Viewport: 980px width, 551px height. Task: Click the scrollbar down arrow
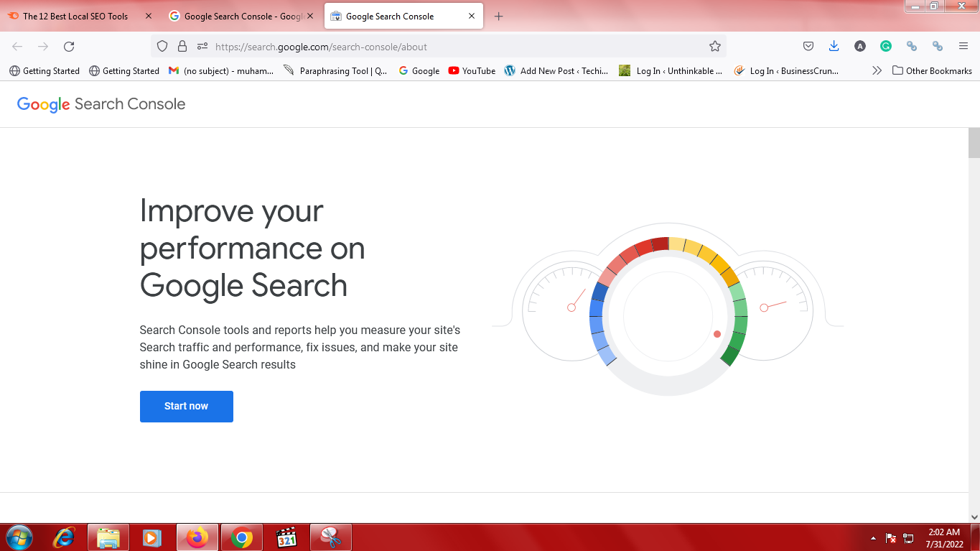click(x=974, y=517)
